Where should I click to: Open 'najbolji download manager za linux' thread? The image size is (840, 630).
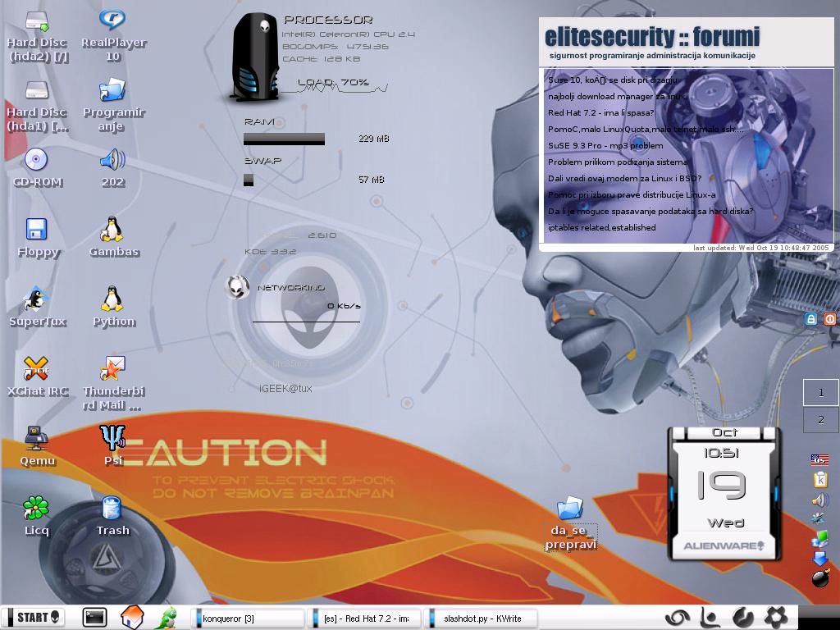point(617,97)
